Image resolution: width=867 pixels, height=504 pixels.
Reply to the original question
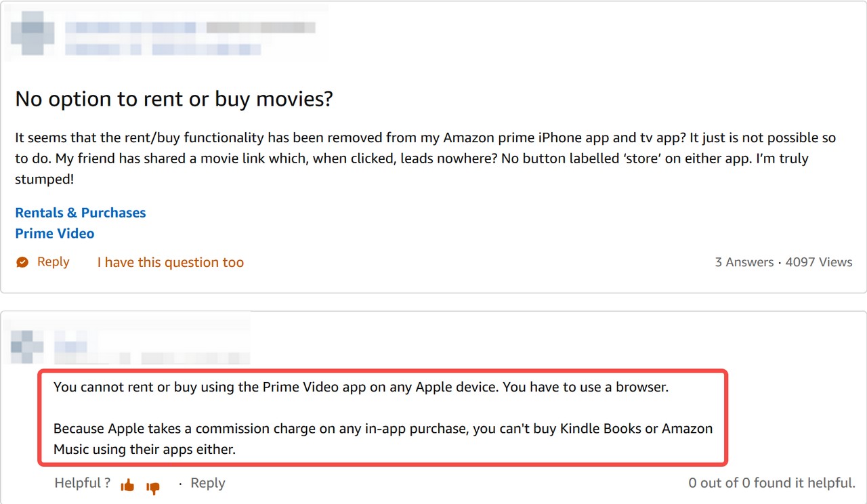tap(54, 262)
